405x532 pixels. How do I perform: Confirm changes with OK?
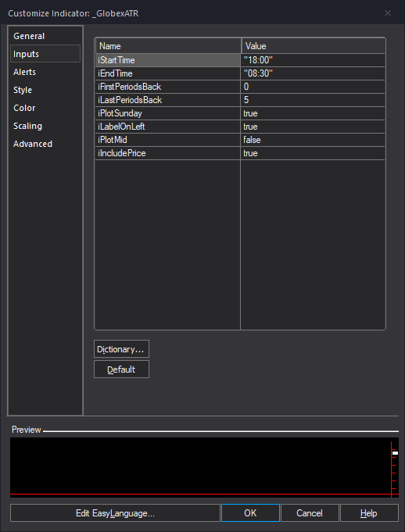(x=250, y=513)
